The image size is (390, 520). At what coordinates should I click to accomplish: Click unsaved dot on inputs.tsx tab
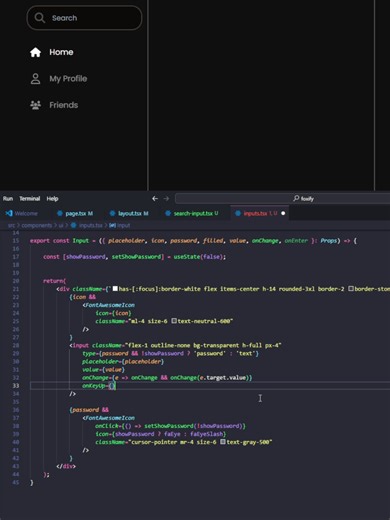tap(283, 213)
